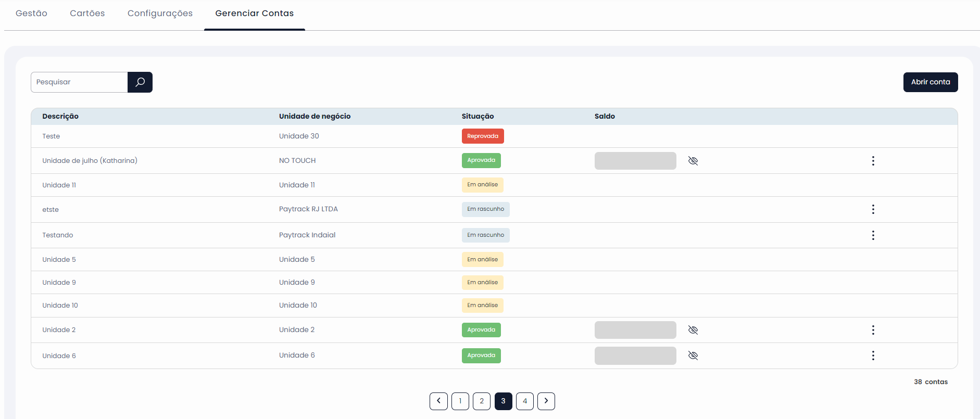Screen dimensions: 980x419
Task: Click the etste description cell
Action: click(x=51, y=210)
